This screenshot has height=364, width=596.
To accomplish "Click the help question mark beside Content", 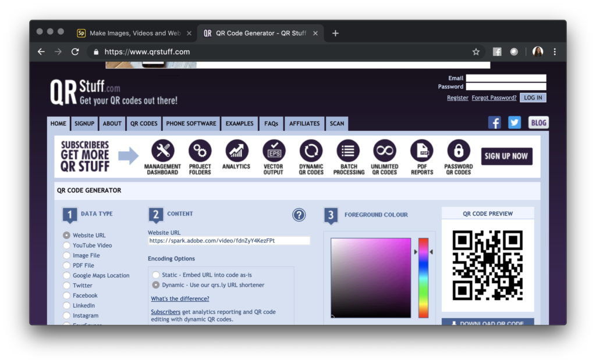I will 299,215.
